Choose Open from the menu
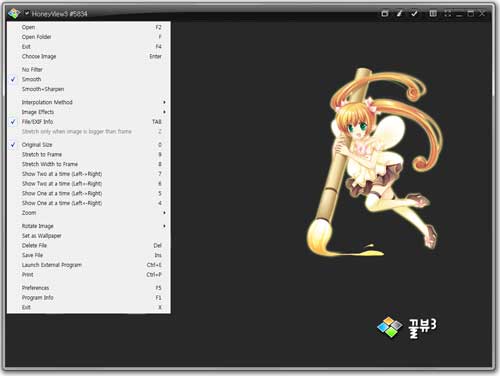This screenshot has width=500, height=376. (89, 27)
